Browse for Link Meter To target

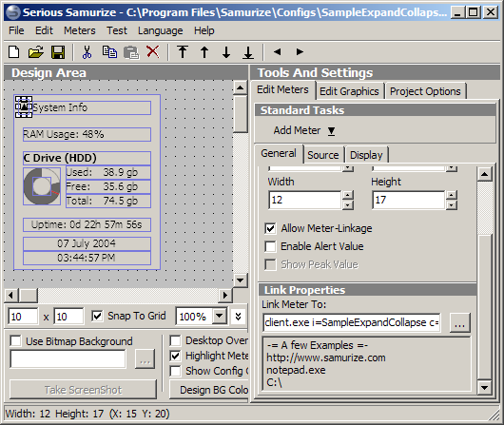click(459, 322)
